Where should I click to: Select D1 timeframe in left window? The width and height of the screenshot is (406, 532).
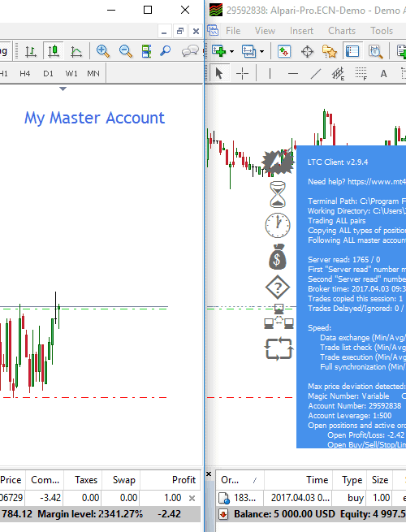pos(48,73)
